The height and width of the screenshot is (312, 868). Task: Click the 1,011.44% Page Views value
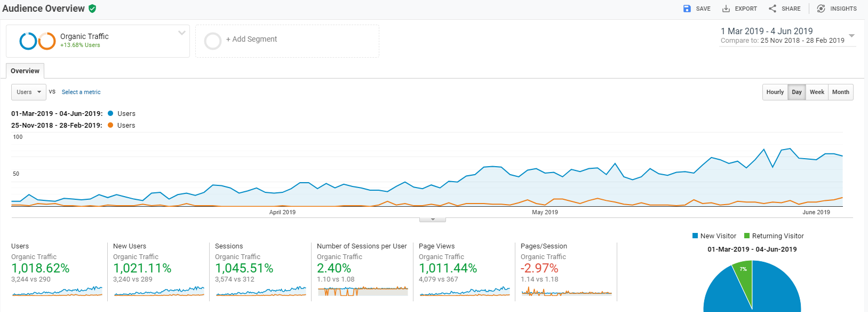(x=448, y=268)
